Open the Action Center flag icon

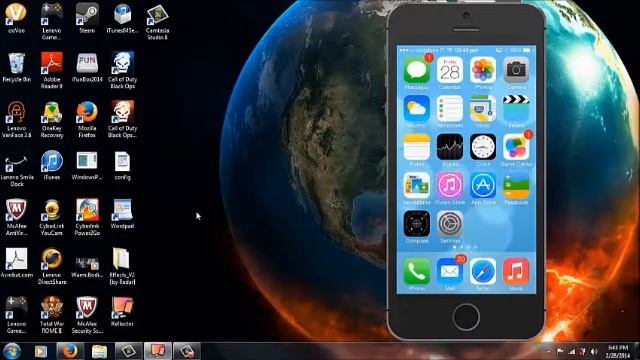click(560, 352)
